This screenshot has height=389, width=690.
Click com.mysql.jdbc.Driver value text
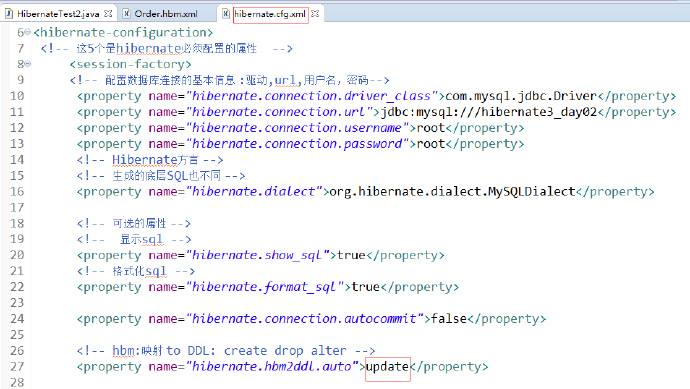coord(521,96)
